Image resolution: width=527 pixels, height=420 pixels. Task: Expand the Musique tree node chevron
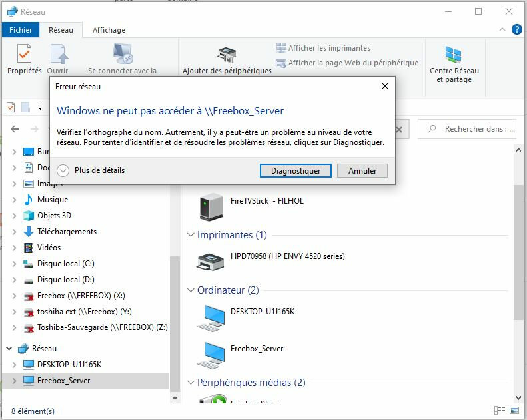click(14, 200)
